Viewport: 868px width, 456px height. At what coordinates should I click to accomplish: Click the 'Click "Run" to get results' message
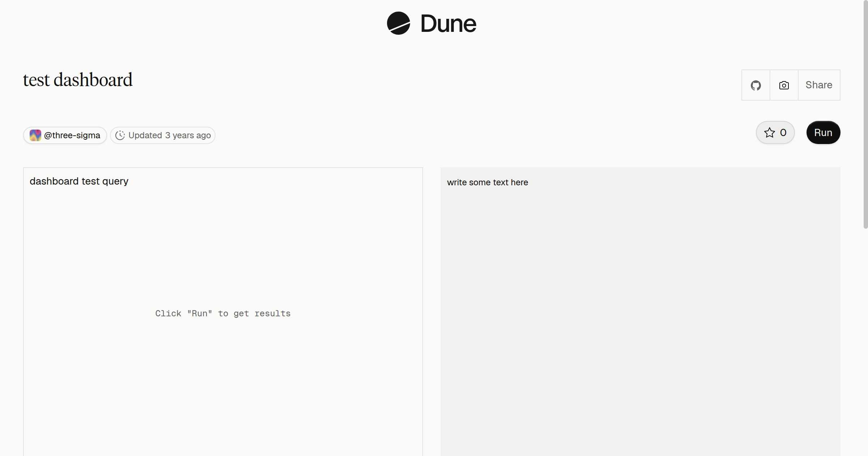[x=223, y=313]
